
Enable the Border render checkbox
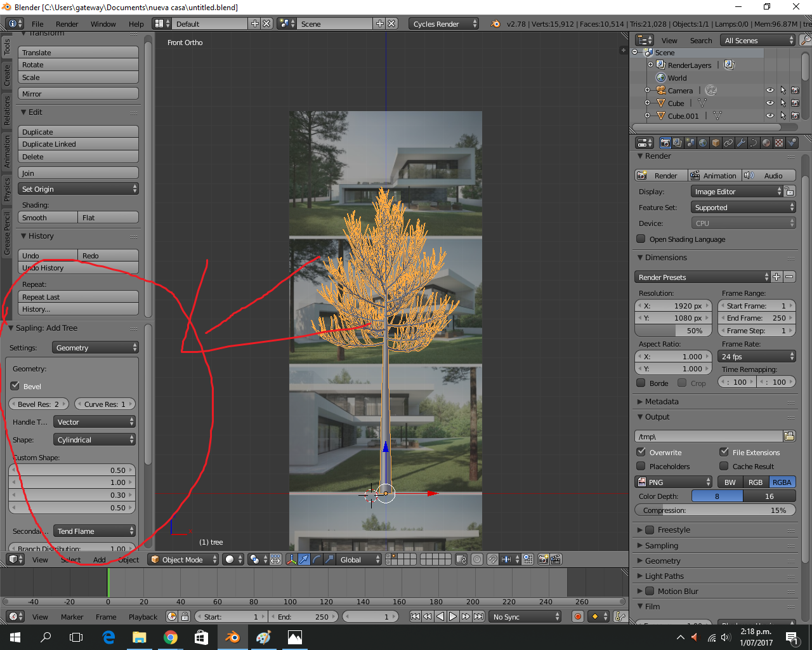click(x=641, y=383)
